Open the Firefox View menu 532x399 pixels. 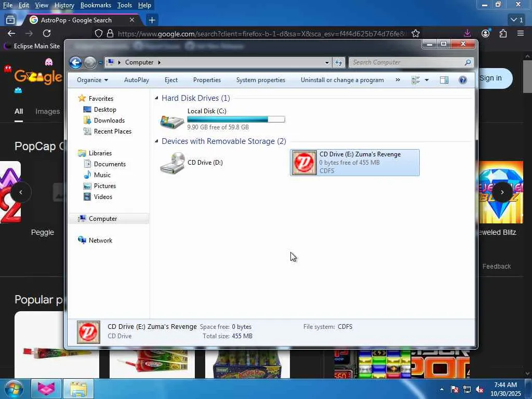42,5
